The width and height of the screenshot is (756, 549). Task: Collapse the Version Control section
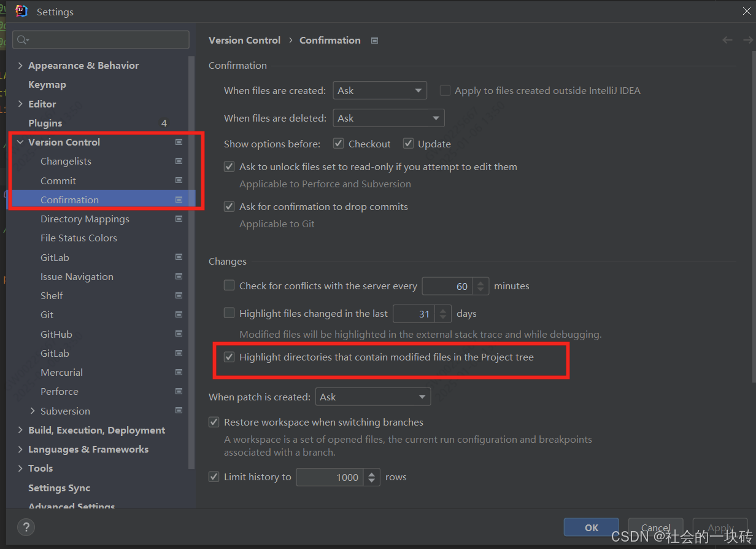click(20, 142)
